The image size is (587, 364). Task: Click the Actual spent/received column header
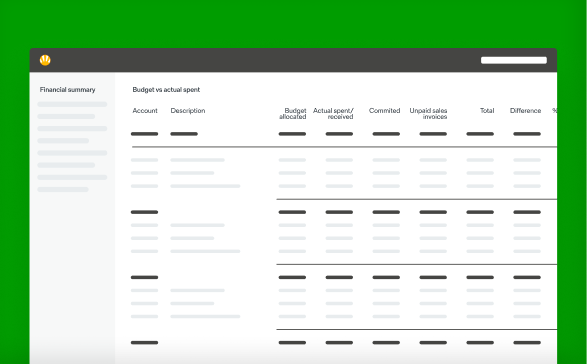[x=333, y=113]
